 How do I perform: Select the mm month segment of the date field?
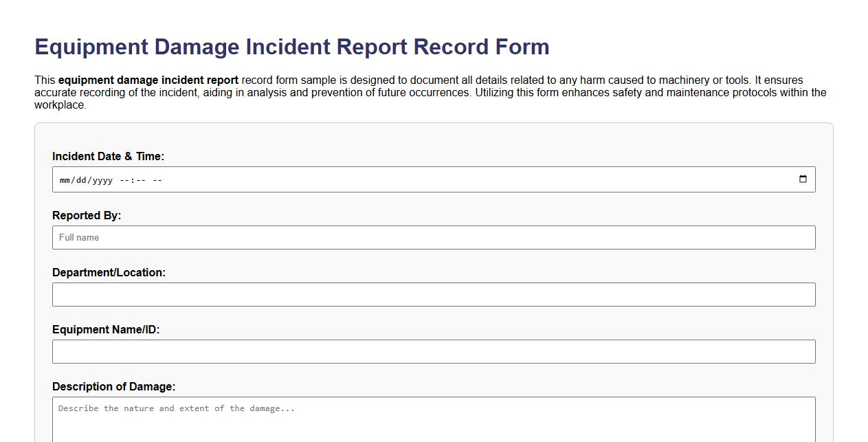pyautogui.click(x=65, y=179)
